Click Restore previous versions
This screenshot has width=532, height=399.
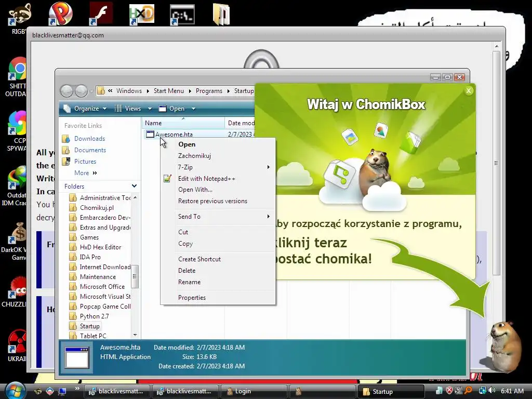point(218,201)
